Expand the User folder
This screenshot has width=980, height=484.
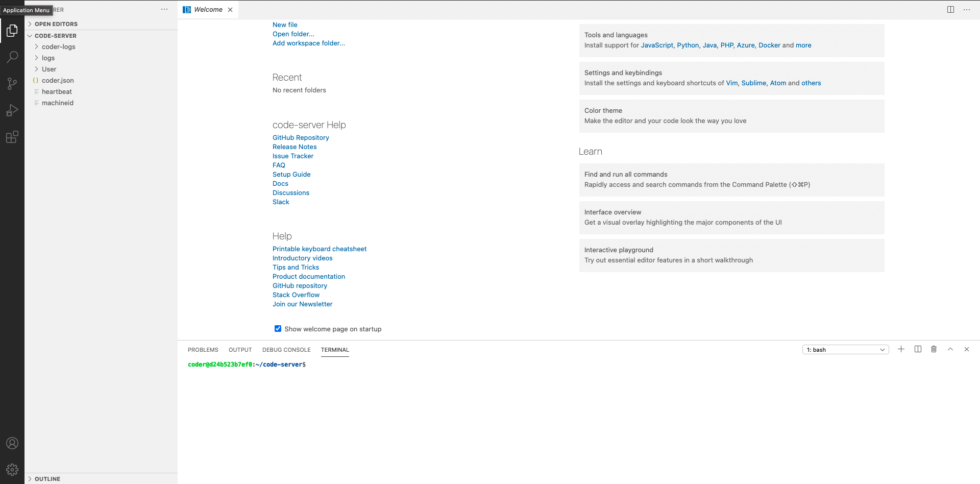click(x=101, y=69)
